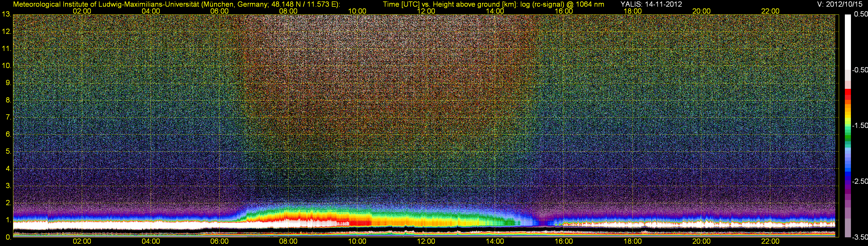Click the 11 km height axis label
Viewport: 868px width, 246px height.
6,49
